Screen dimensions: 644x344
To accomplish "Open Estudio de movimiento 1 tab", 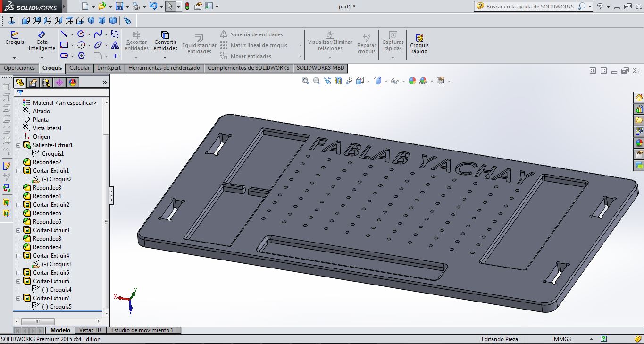I will (142, 330).
